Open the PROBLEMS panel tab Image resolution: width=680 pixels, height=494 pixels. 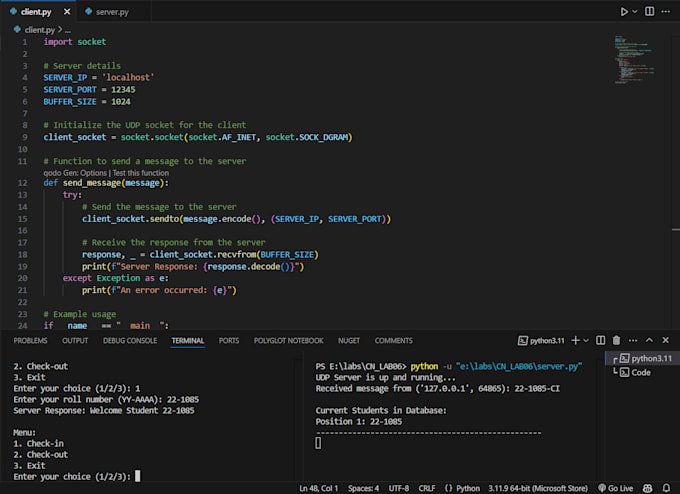(x=30, y=340)
